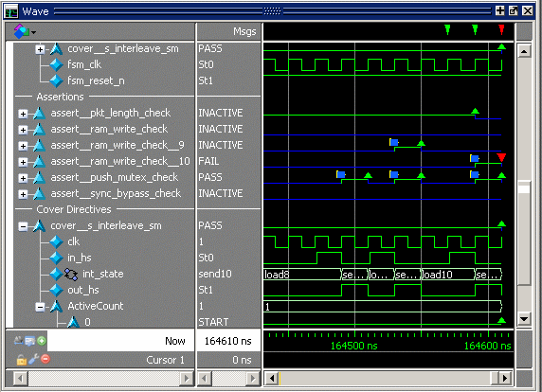The height and width of the screenshot is (392, 542).
Task: Click assert__push_mutex_check assertion icon
Action: [x=39, y=177]
